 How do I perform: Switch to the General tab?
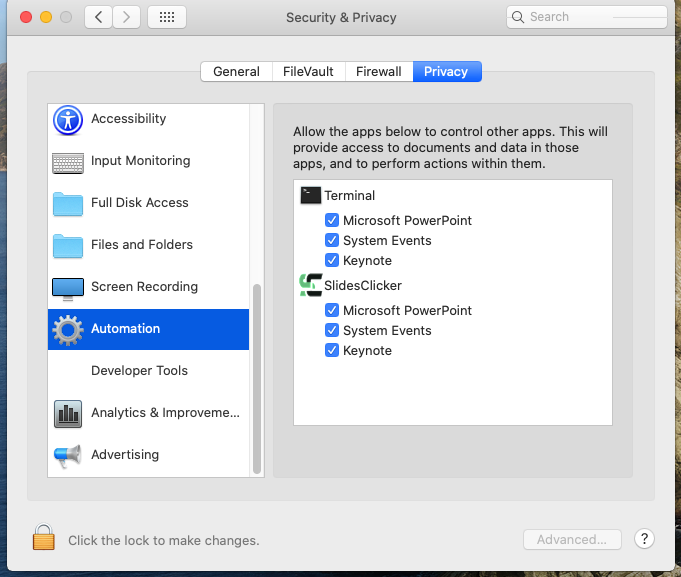click(x=236, y=71)
